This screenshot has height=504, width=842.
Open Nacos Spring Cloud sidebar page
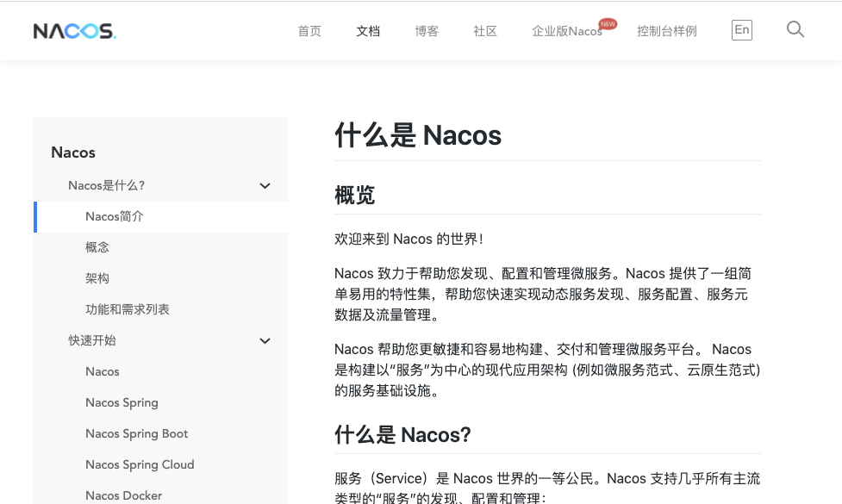pyautogui.click(x=140, y=465)
